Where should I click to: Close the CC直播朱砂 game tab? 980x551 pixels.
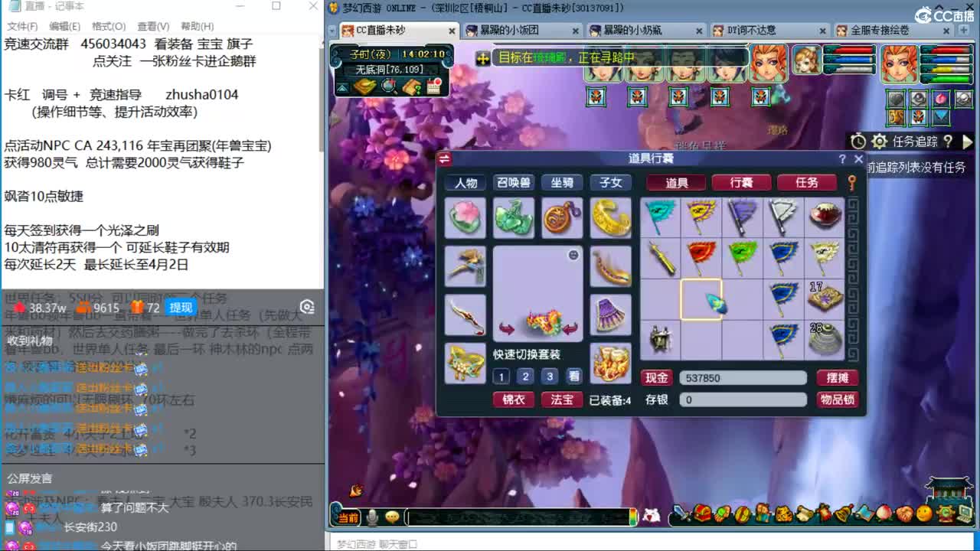[x=452, y=31]
